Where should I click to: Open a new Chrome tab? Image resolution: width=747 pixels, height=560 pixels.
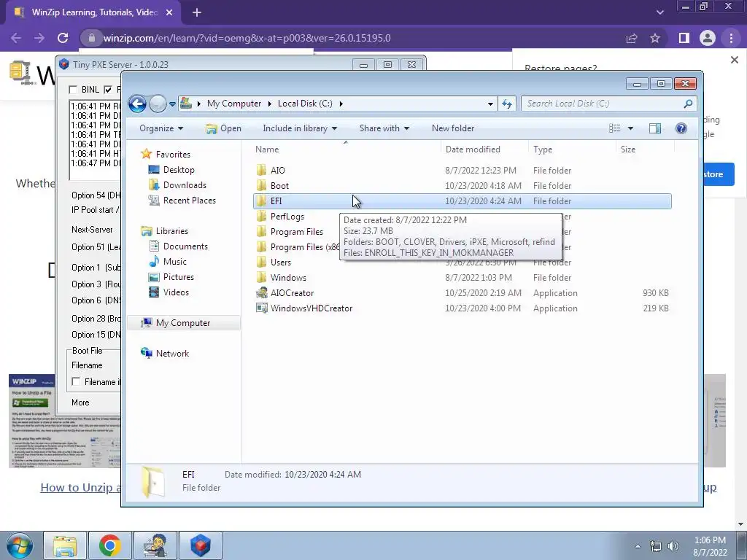(x=197, y=13)
